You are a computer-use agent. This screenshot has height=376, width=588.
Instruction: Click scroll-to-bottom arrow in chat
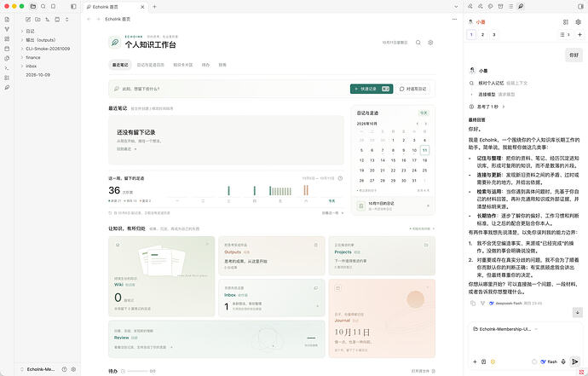(578, 312)
